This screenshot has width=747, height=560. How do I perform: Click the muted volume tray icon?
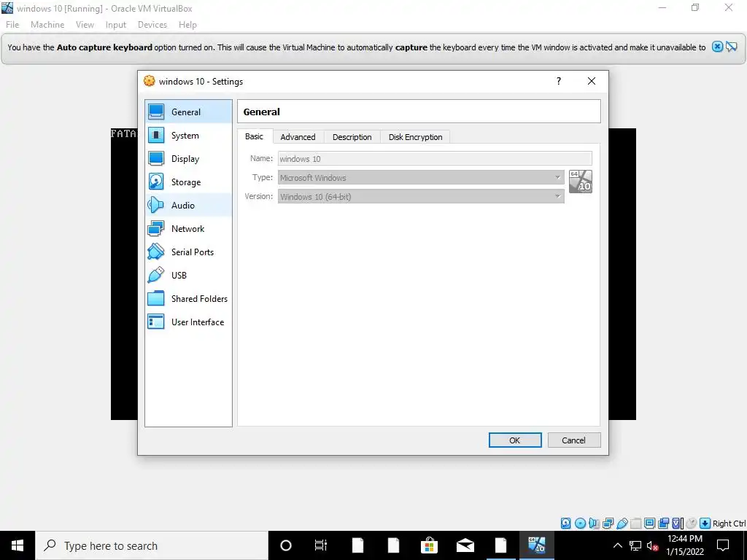click(x=653, y=545)
